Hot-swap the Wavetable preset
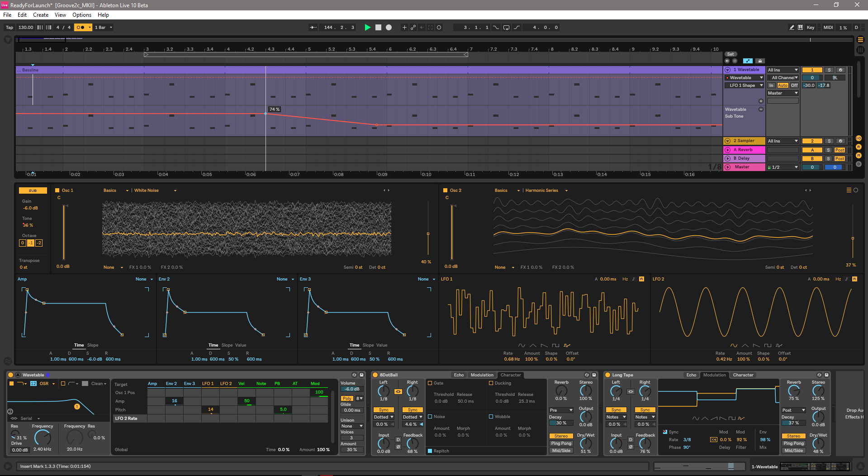The image size is (868, 476). 354,375
